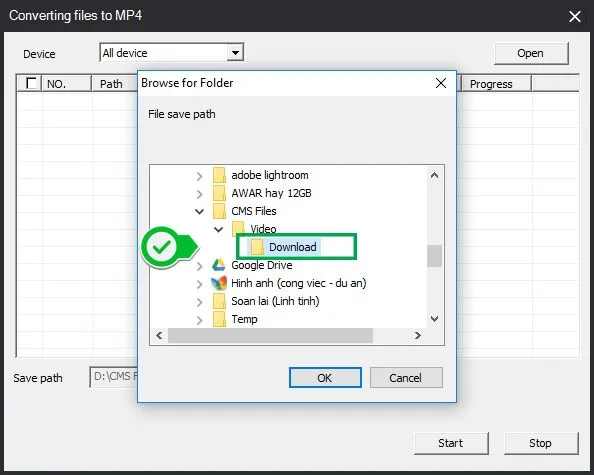Viewport: 594px width, 475px height.
Task: Click the horizontal scrollbar thumb
Action: click(x=270, y=336)
